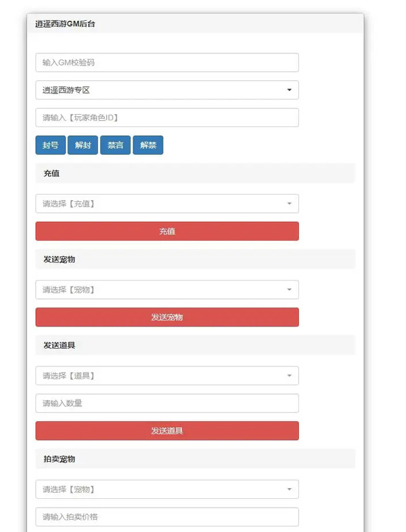Expand the 请选择【充值】 recharge dropdown
The height and width of the screenshot is (532, 406).
pos(166,203)
